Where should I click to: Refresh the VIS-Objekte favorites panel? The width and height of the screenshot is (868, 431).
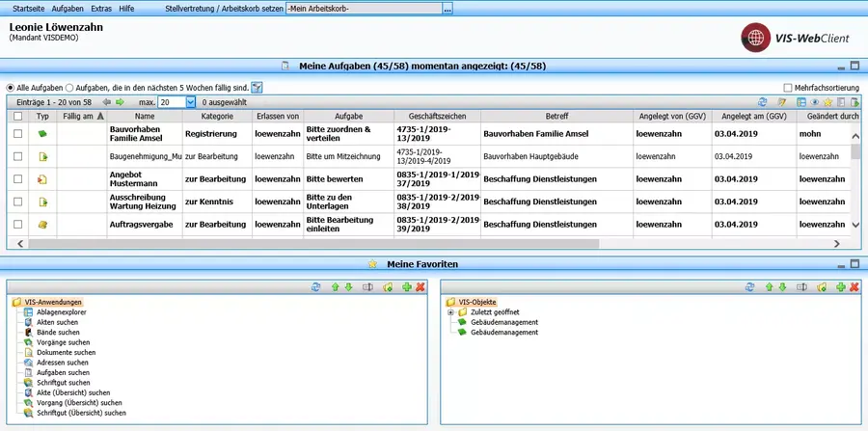(750, 287)
